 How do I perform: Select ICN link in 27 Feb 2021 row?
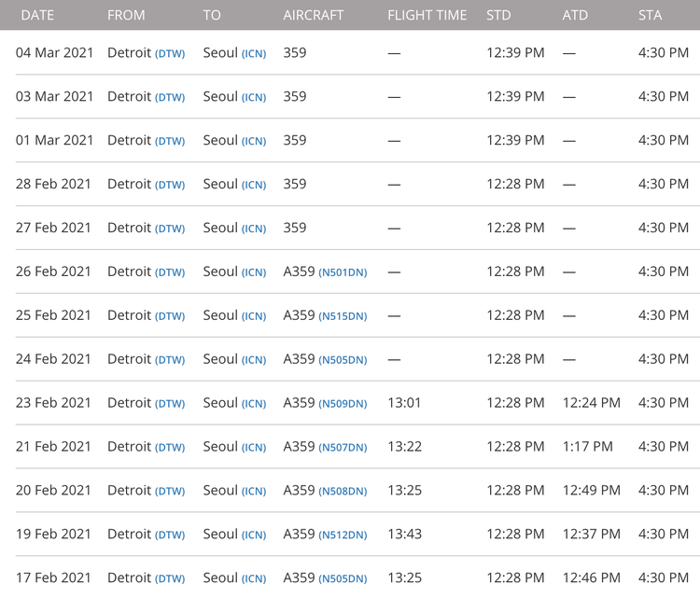pyautogui.click(x=254, y=229)
